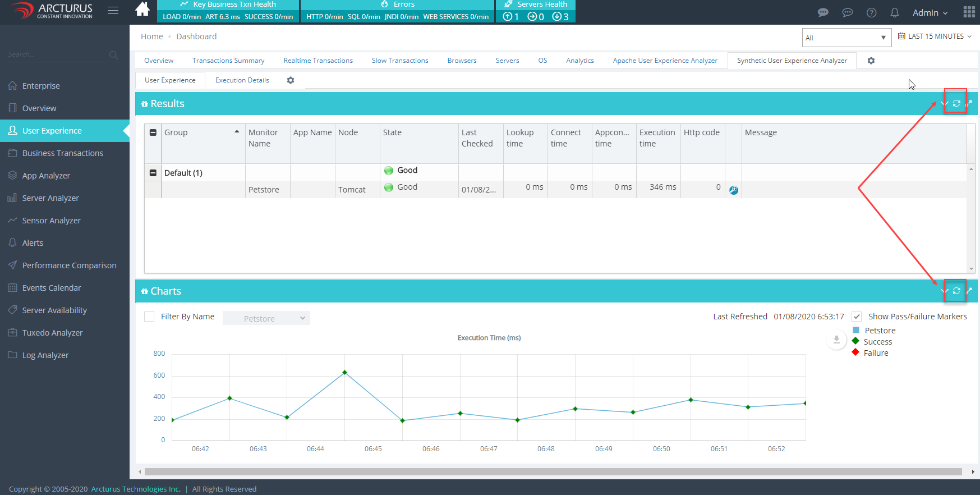Open the notifications bell
980x495 pixels.
click(x=895, y=12)
